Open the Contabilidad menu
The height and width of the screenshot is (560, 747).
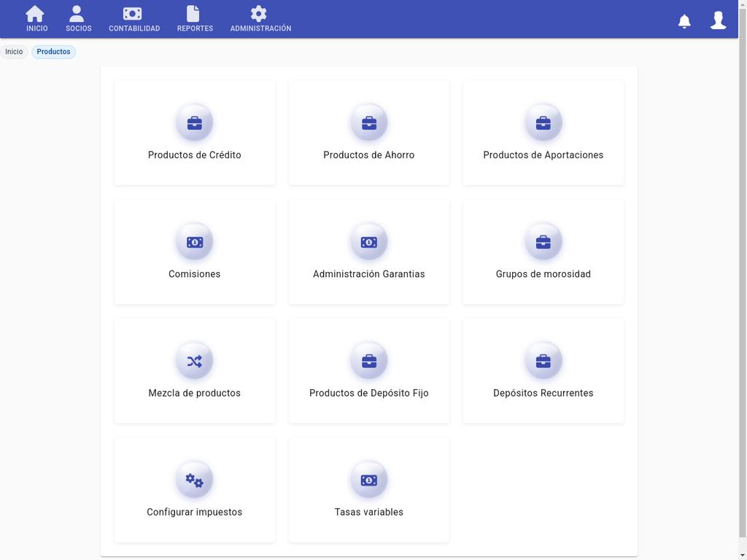[x=133, y=19]
